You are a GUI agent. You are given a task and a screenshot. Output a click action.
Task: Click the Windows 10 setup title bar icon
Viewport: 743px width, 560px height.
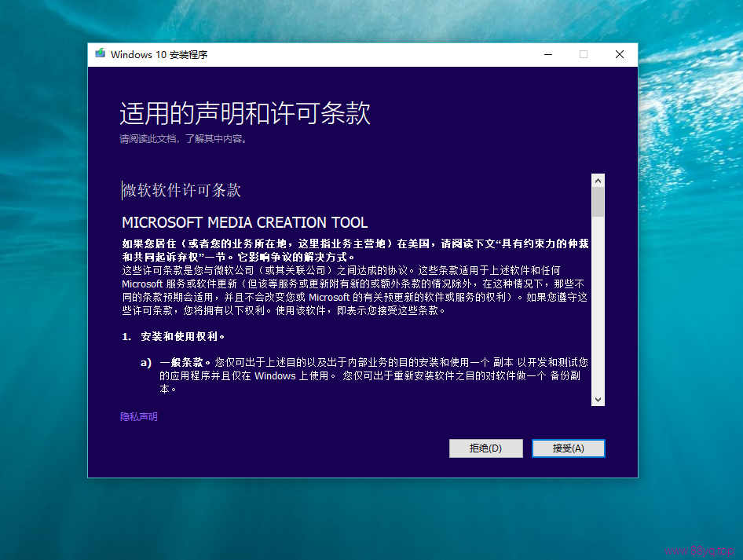click(100, 54)
